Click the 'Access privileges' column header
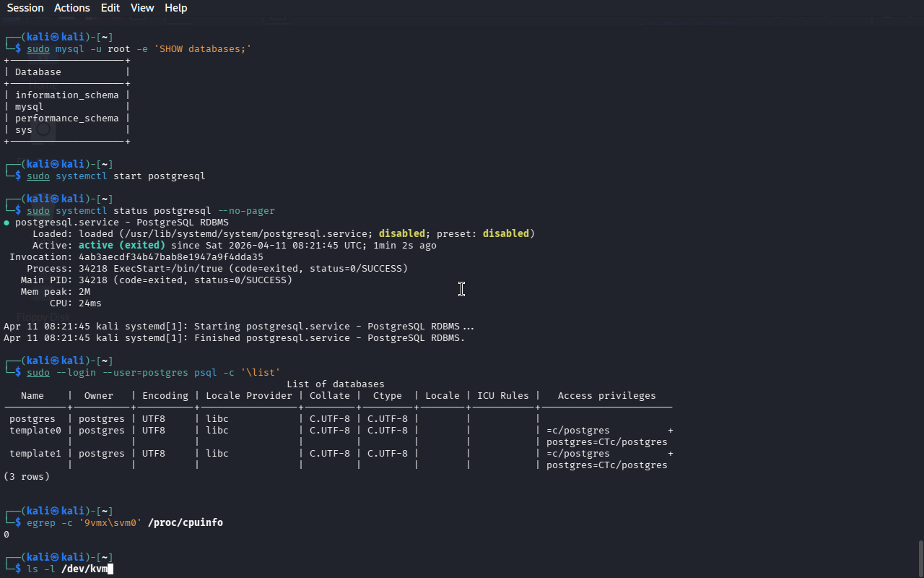Viewport: 924px width, 578px height. click(606, 396)
